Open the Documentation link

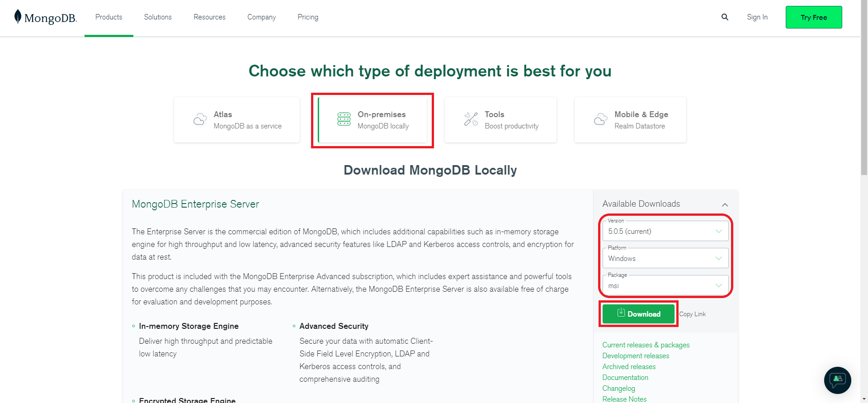[x=625, y=377]
